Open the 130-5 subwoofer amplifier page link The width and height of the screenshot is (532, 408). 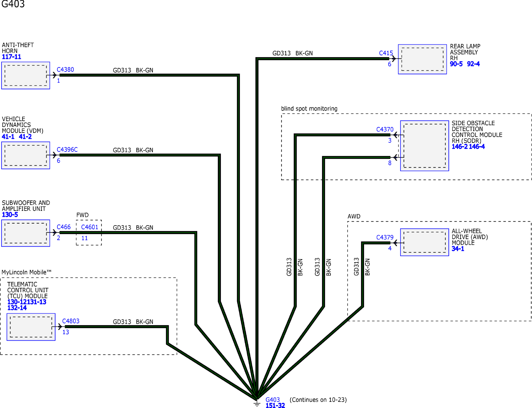10,215
